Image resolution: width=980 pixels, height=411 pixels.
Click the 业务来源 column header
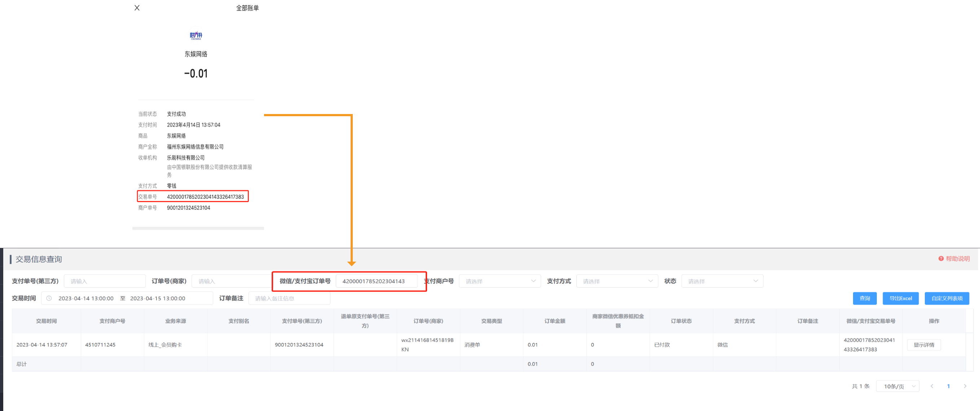(x=175, y=321)
